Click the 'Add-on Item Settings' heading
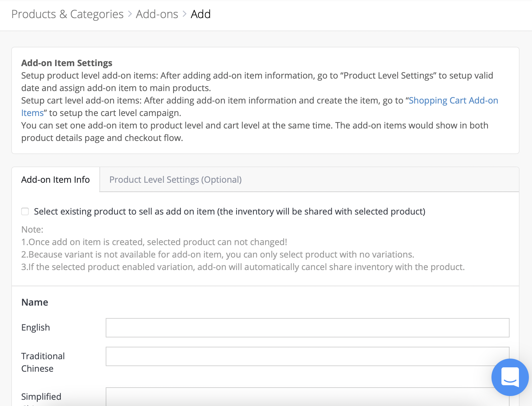The height and width of the screenshot is (406, 532). pos(67,63)
